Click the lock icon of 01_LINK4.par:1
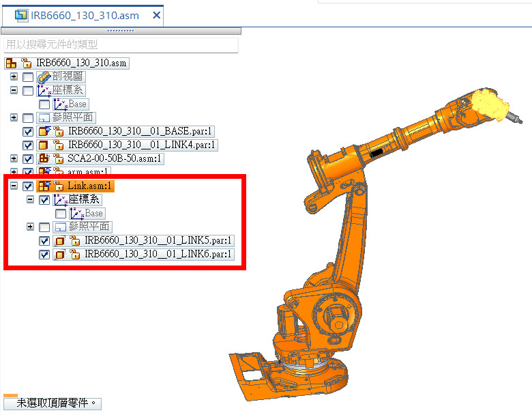Screen dimensions: 532x415 click(x=59, y=145)
